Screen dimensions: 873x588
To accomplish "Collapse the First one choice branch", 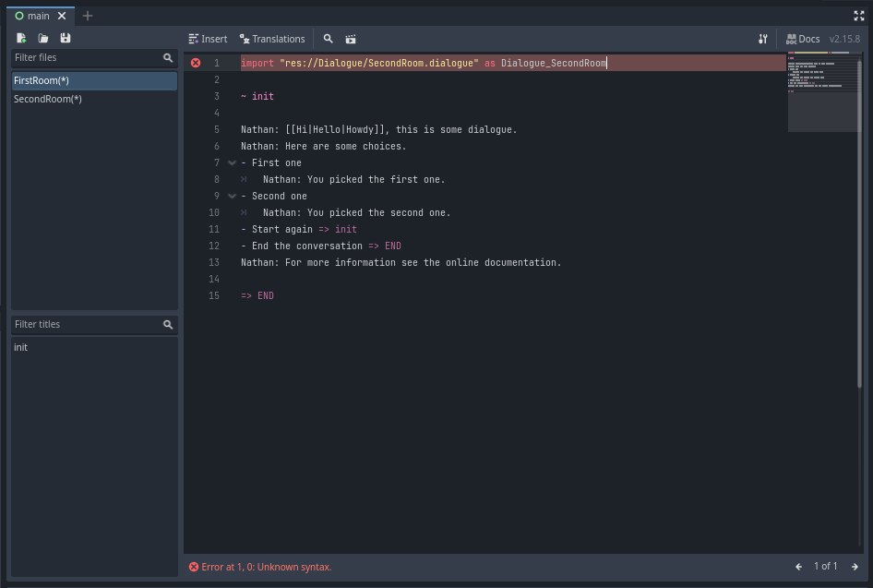I will [232, 162].
